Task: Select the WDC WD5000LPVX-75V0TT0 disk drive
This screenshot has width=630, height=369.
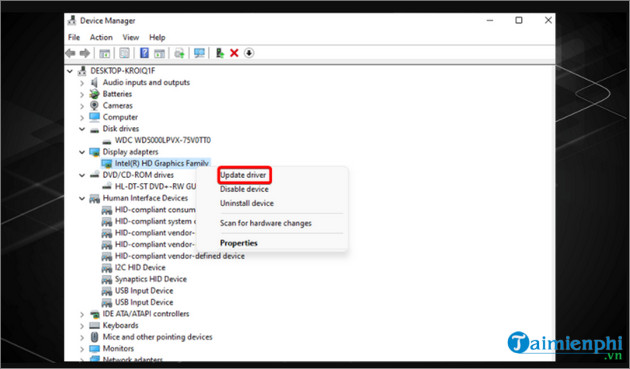Action: tap(163, 140)
